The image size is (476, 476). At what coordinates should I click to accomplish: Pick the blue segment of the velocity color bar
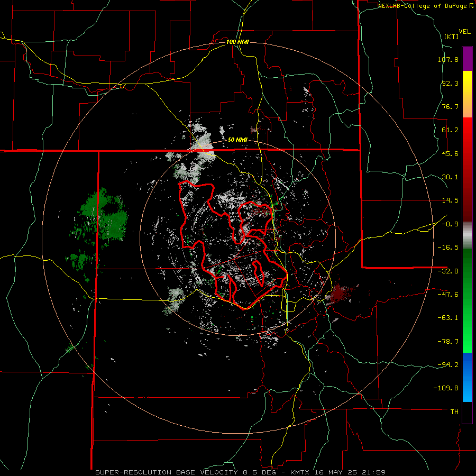click(467, 377)
